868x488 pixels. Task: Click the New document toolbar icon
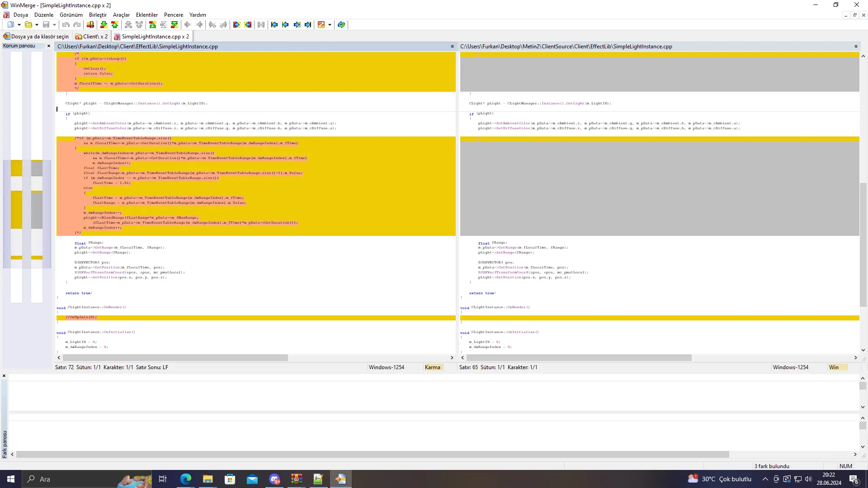coord(11,25)
